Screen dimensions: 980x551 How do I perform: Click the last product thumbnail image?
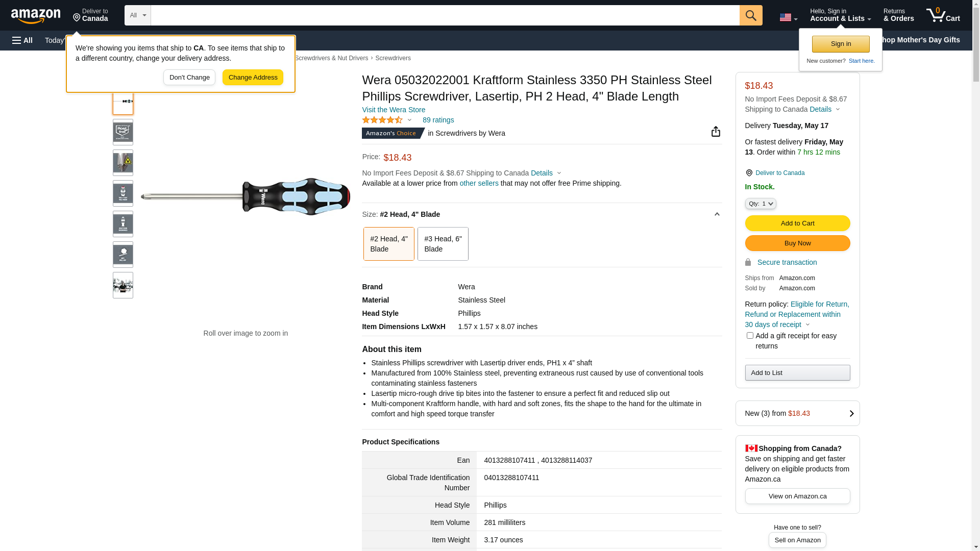point(123,285)
